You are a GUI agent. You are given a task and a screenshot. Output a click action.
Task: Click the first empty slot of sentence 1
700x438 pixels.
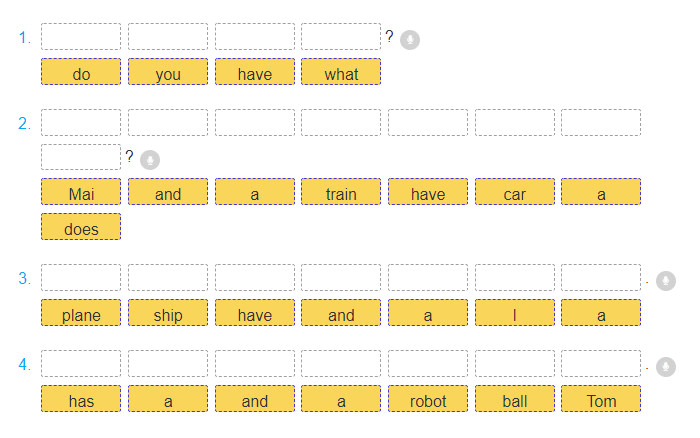point(81,37)
